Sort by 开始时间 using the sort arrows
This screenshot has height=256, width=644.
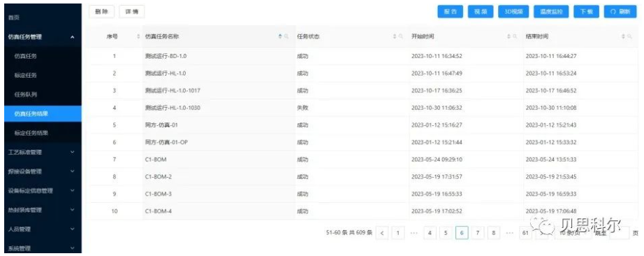[x=509, y=36]
